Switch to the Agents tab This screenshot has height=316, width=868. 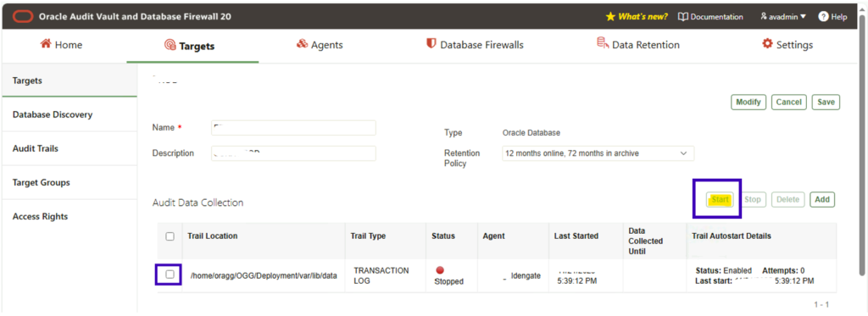320,45
